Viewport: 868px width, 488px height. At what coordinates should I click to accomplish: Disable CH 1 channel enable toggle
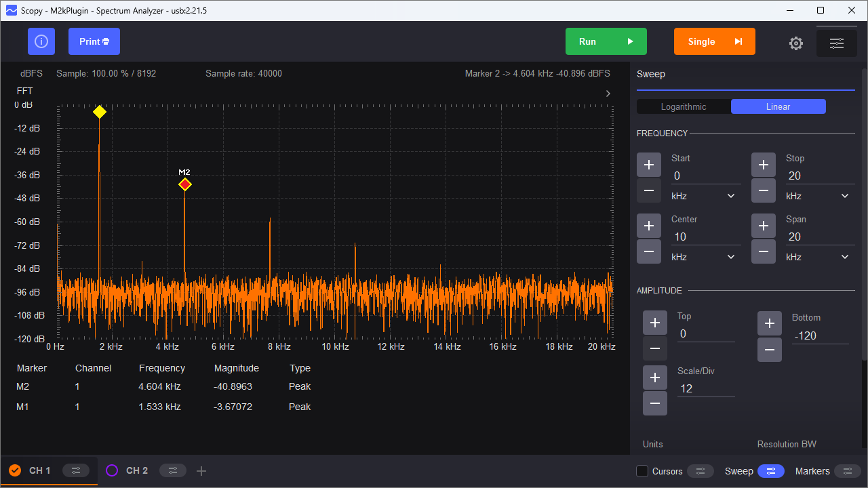pos(15,470)
